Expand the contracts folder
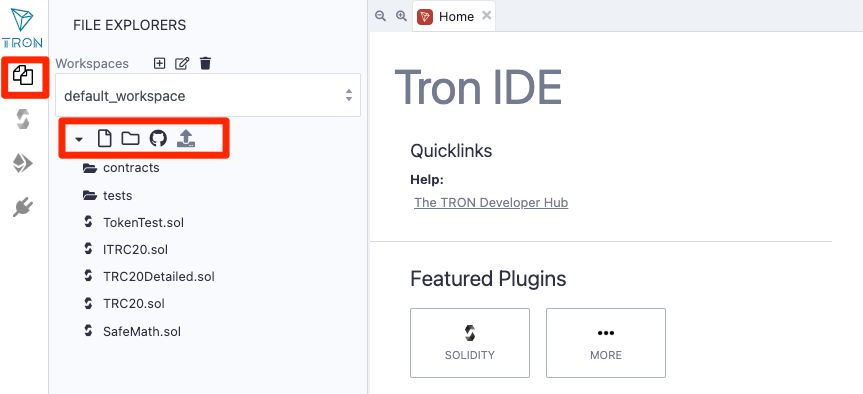863x394 pixels. [x=121, y=168]
